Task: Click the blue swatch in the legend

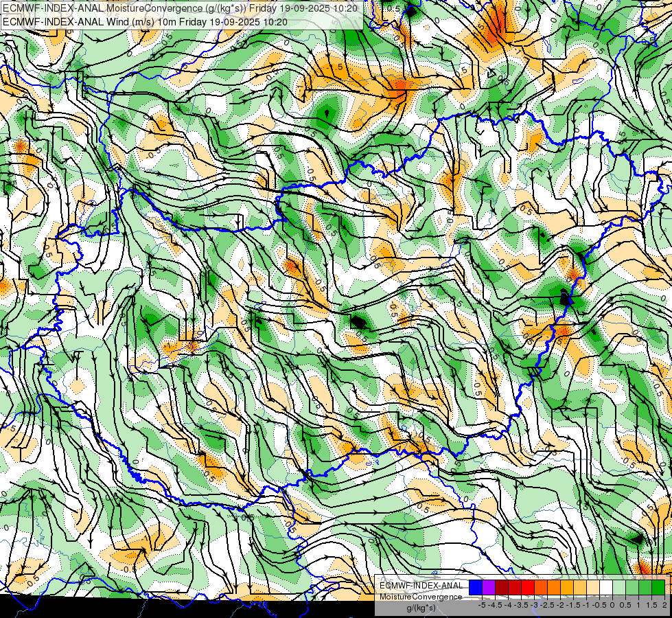Action: point(475,587)
